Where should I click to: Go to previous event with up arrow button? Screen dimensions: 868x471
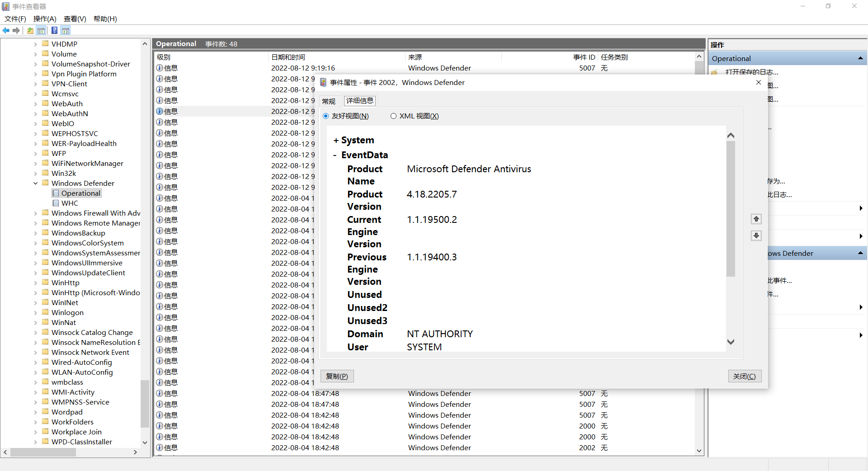click(756, 219)
